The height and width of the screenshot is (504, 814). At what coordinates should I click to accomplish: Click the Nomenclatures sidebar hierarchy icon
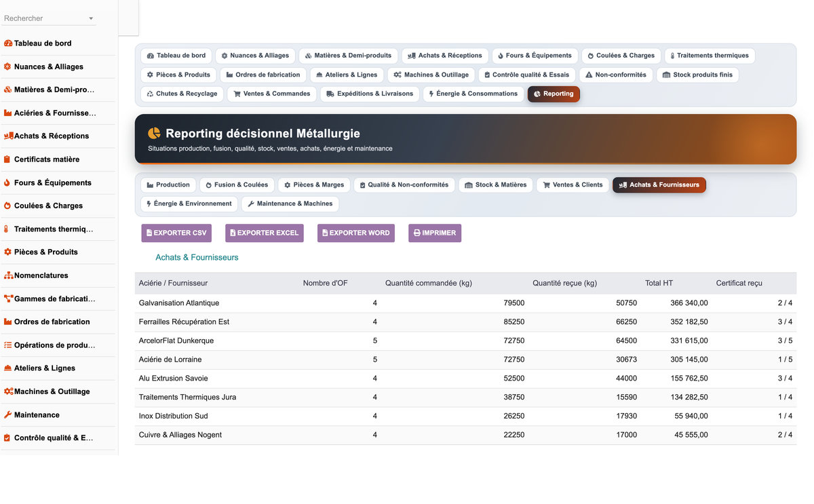click(9, 275)
